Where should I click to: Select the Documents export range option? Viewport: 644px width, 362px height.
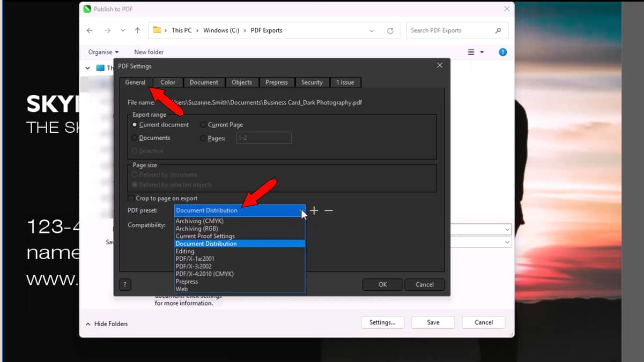point(135,138)
